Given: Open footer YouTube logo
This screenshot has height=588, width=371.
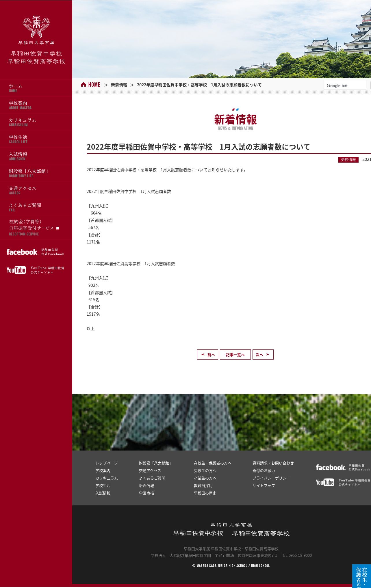Looking at the screenshot, I should point(343,482).
